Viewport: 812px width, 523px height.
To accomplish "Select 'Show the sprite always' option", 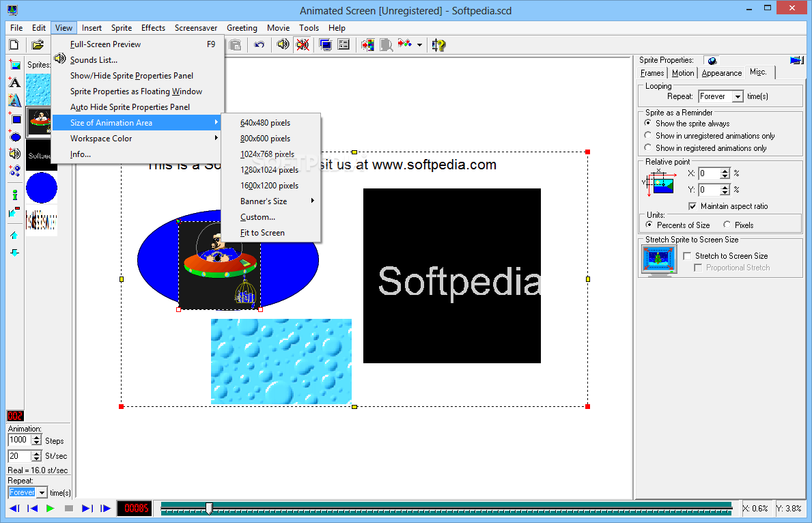I will (x=686, y=124).
